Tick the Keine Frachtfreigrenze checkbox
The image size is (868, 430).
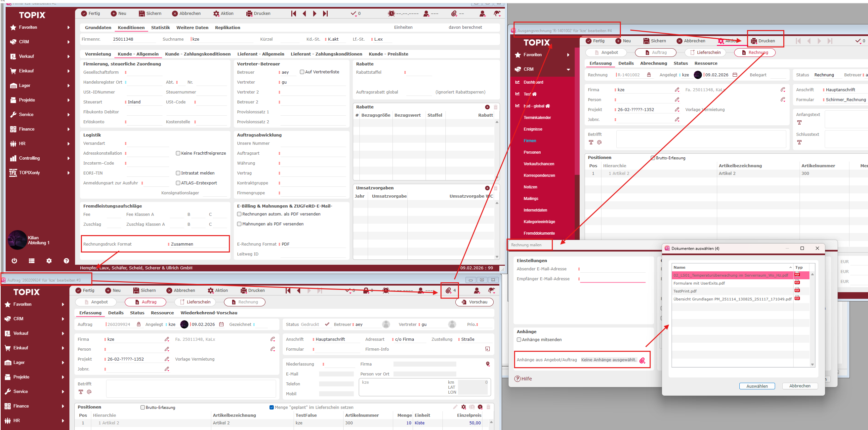[178, 153]
